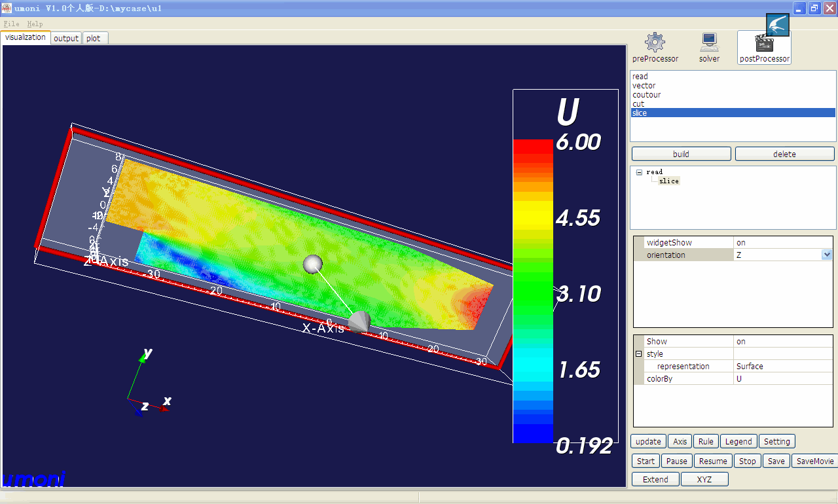Select the postProcessor clapperboard icon
Viewport: 838px width, 504px height.
[764, 45]
